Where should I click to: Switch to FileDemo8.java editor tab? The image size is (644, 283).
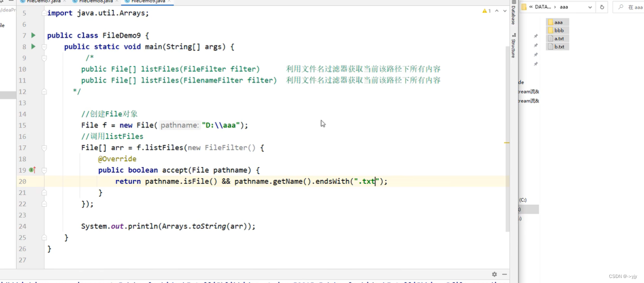[x=96, y=2]
